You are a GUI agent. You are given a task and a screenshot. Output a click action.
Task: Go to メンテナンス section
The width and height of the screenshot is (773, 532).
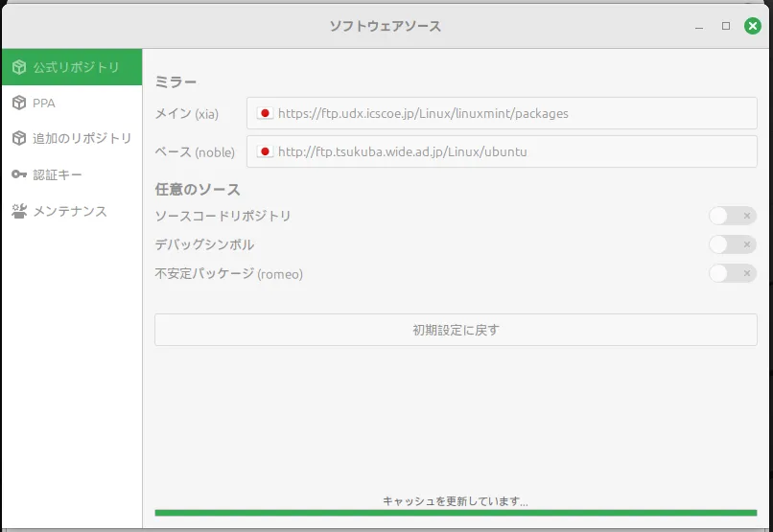pos(69,211)
